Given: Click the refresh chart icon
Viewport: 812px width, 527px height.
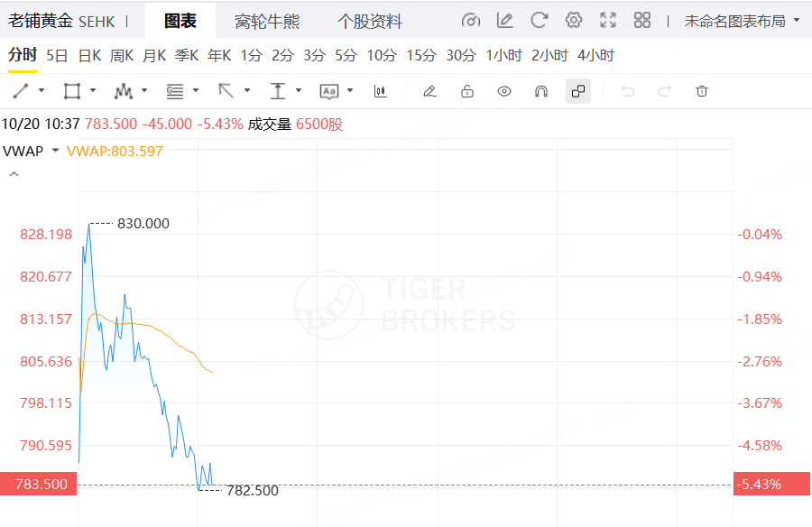Looking at the screenshot, I should [x=540, y=21].
